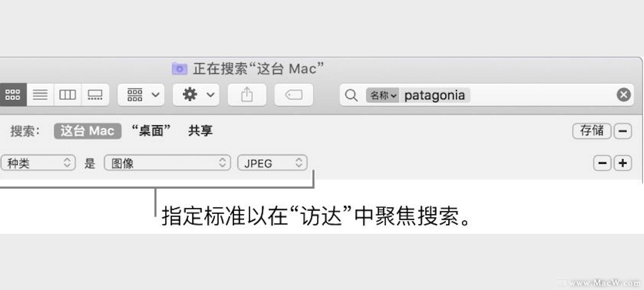Open the group-by arrangement menu
The height and width of the screenshot is (290, 644).
point(141,95)
